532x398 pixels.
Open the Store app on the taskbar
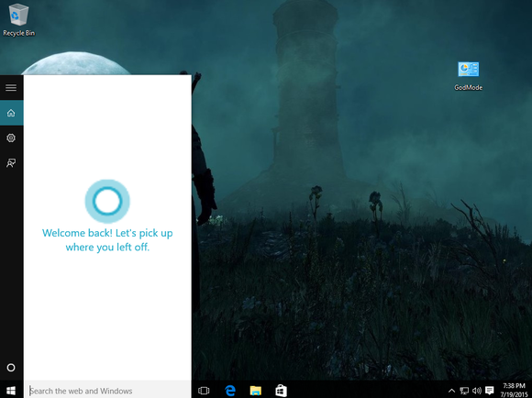coord(281,391)
